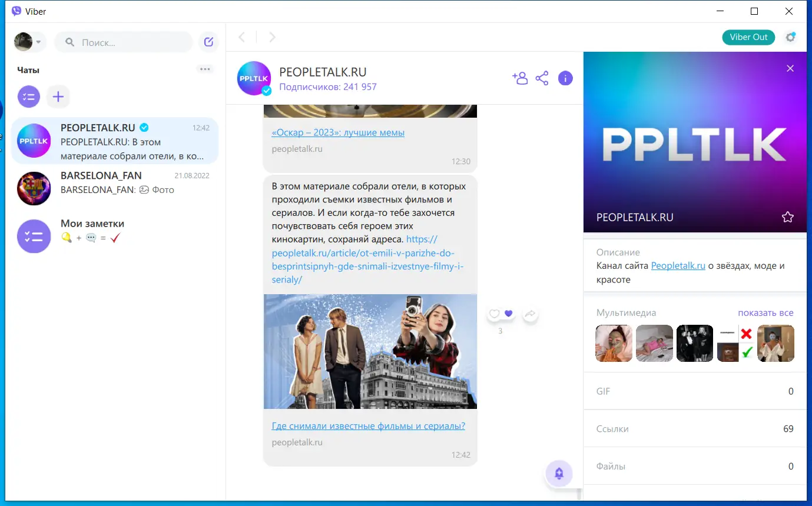812x506 pixels.
Task: Maximize the Viber window
Action: point(754,11)
